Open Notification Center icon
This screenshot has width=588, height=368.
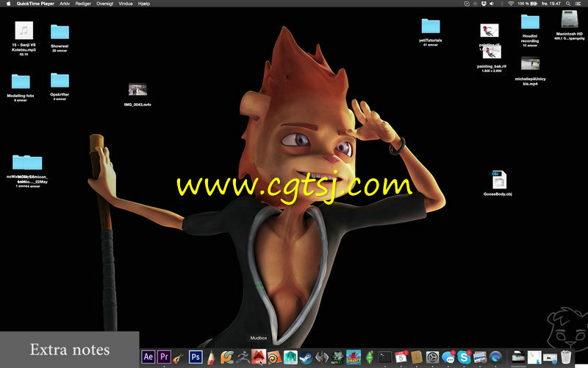[x=578, y=4]
